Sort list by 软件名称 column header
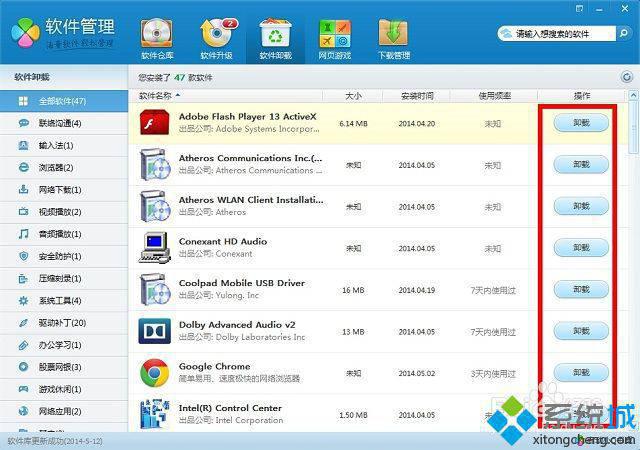Screen dimensions: 640x450 (x=160, y=95)
